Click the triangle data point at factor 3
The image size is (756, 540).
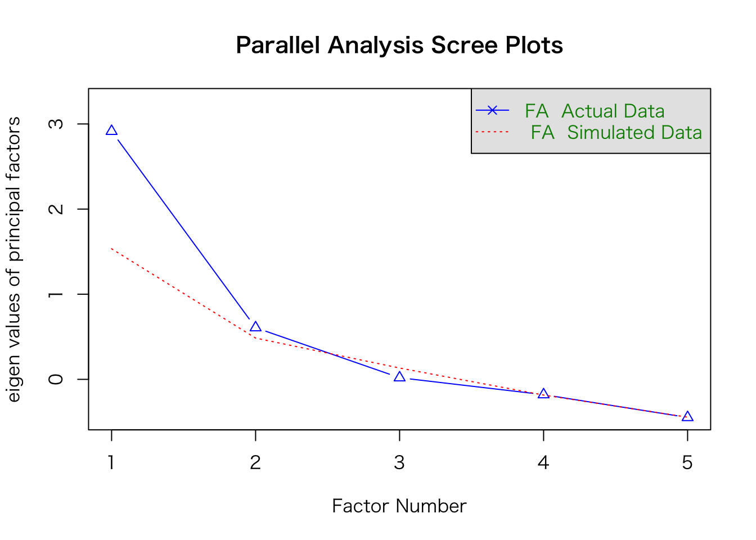point(399,377)
